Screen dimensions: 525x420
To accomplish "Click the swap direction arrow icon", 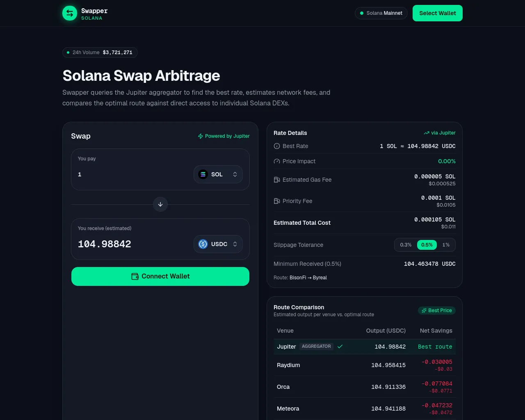I will click(160, 204).
